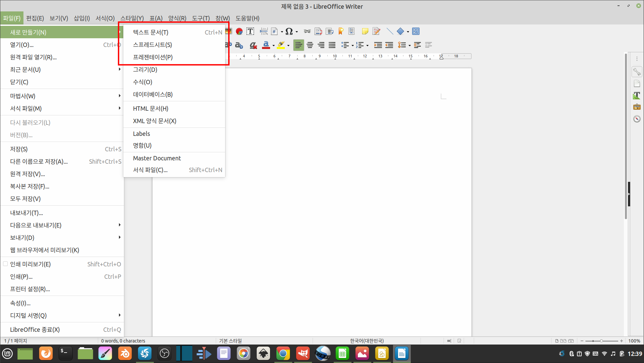Click the Clear Direct Formatting icon
The width and height of the screenshot is (644, 363).
[253, 45]
